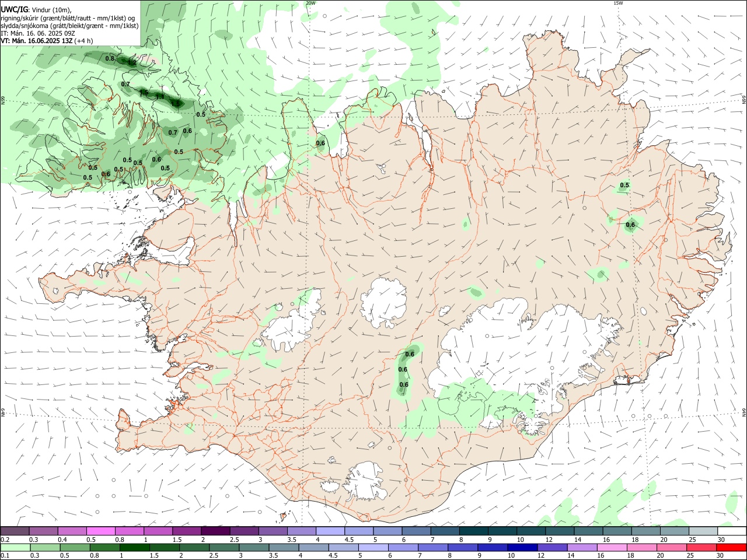Select the light periwinkle swatch between 4 and 4.5, upper legend
Screen dimensions: 747x560
330,531
